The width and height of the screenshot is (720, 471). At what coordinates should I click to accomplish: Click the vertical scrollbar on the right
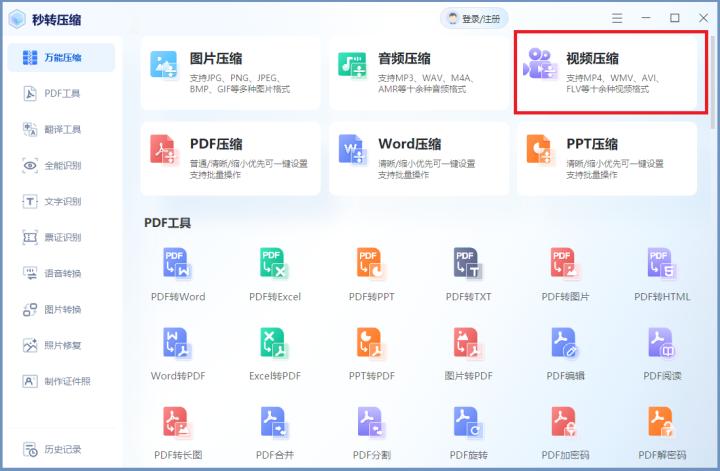[x=713, y=82]
